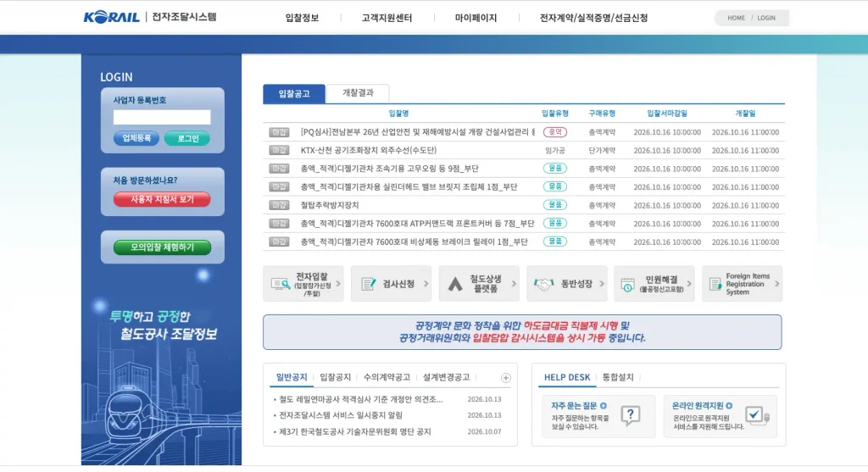This screenshot has height=472, width=868.
Task: Click the 모의입찰 체험하기 button
Action: (x=162, y=247)
